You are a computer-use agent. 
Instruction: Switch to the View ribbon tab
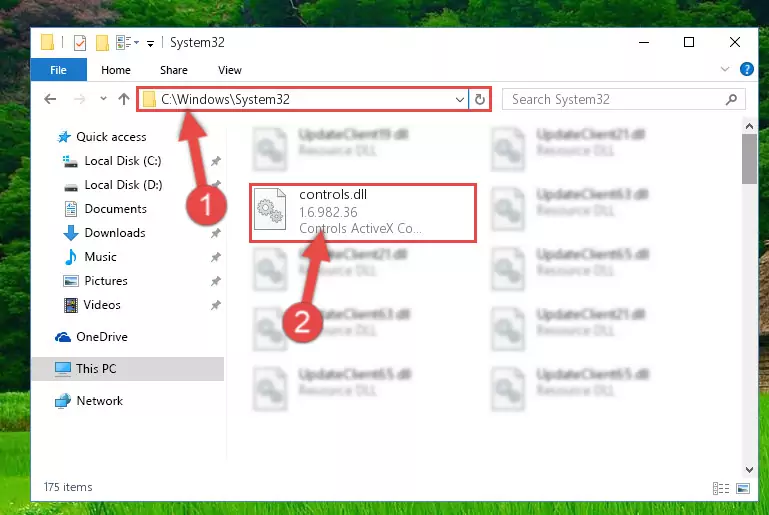230,70
